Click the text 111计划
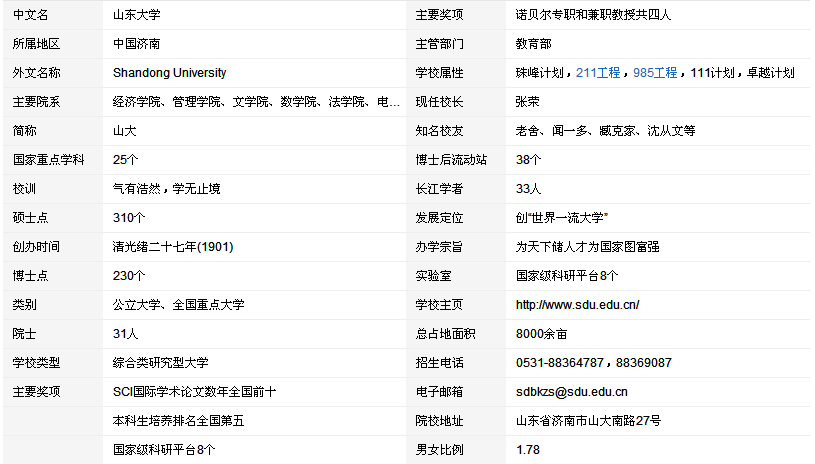 coord(712,73)
